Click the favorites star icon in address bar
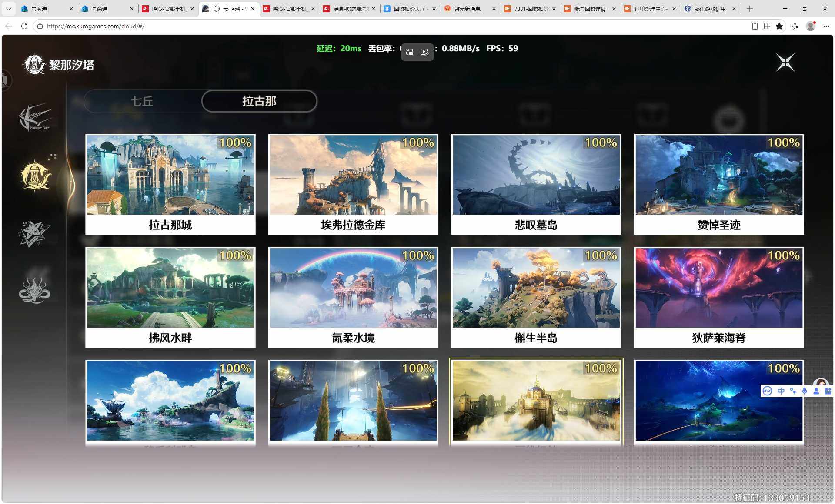The width and height of the screenshot is (835, 504). coord(779,26)
